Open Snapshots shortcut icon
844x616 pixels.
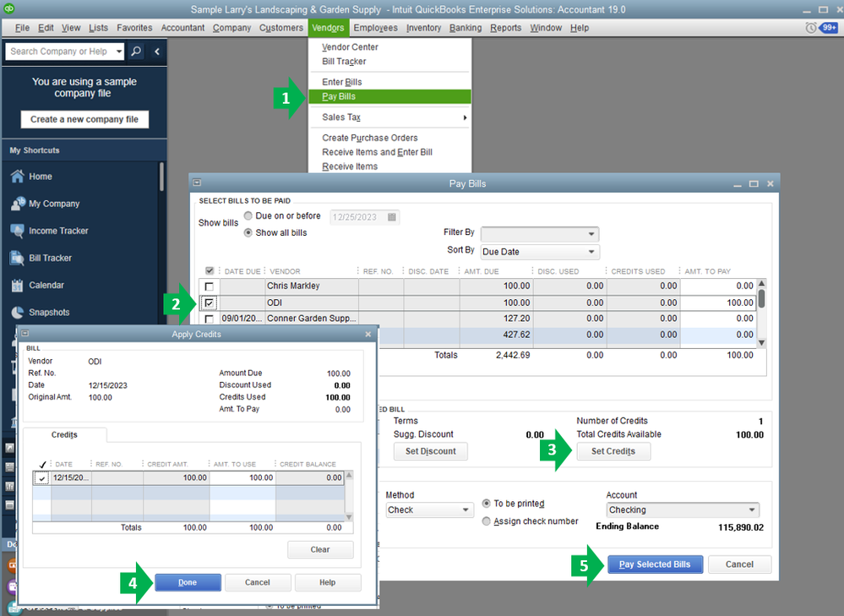coord(17,313)
